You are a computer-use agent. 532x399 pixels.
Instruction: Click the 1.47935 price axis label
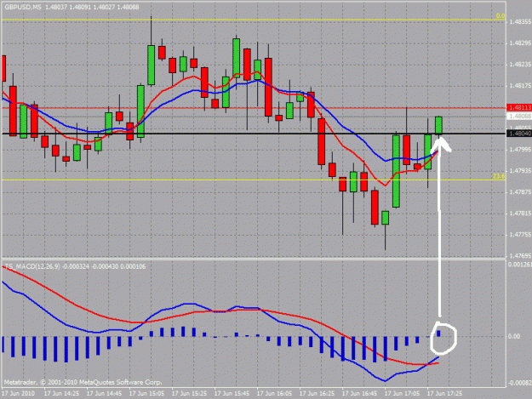[x=520, y=171]
